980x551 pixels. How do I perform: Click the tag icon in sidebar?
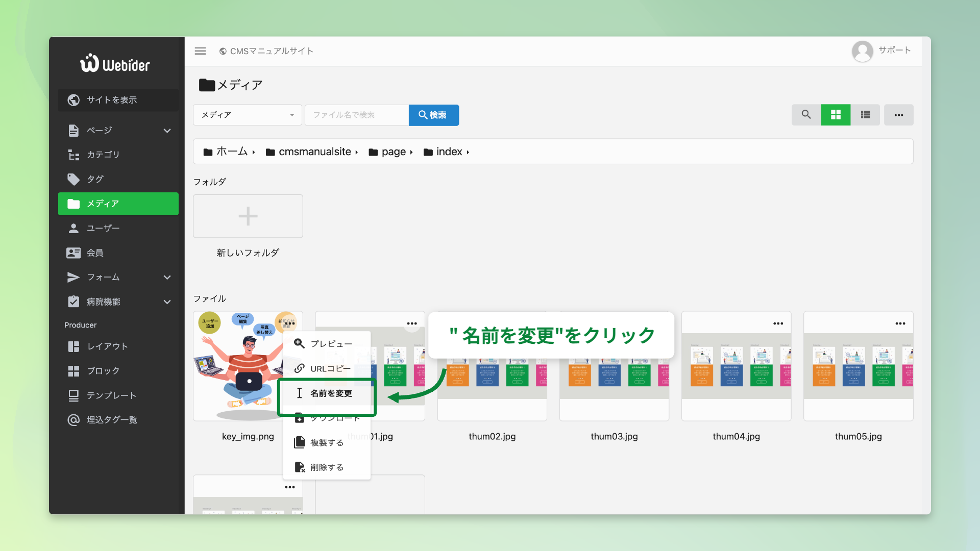tap(73, 179)
